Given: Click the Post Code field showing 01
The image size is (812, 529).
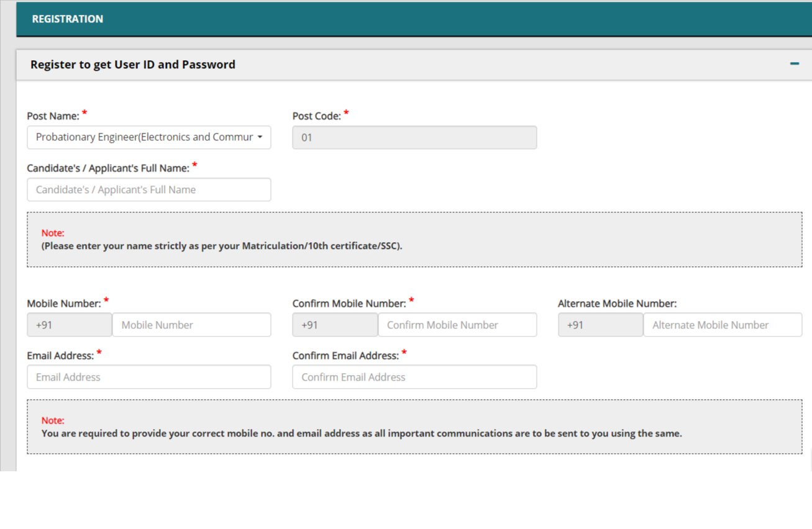Looking at the screenshot, I should click(x=414, y=138).
